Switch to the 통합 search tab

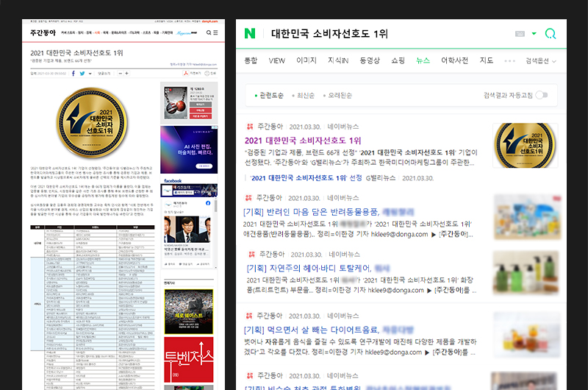[251, 60]
